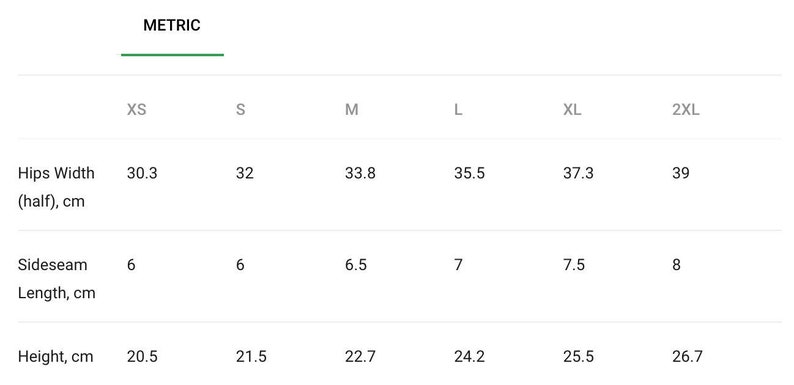Click the 6.5 sideseam length value
The image size is (794, 385).
point(355,265)
